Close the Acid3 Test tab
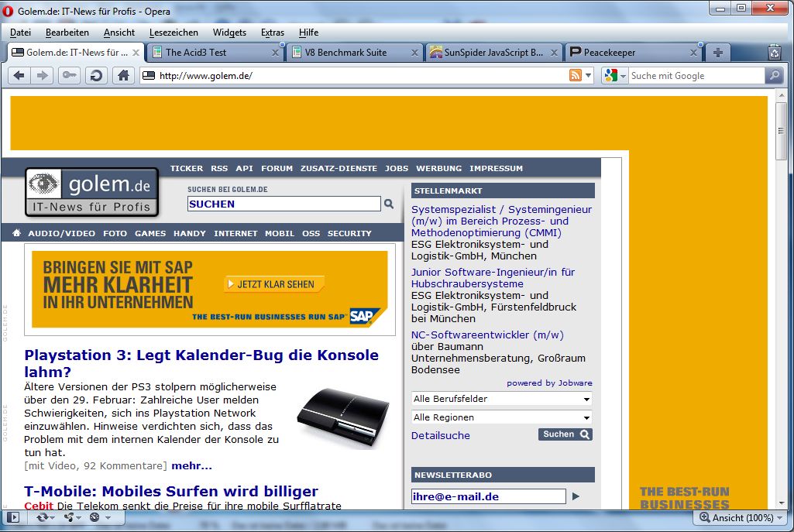 275,53
